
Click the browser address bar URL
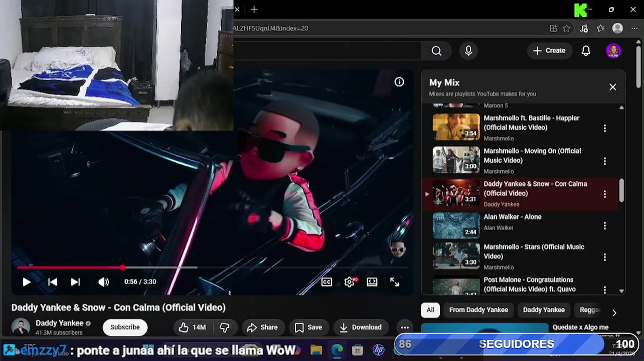pos(271,28)
